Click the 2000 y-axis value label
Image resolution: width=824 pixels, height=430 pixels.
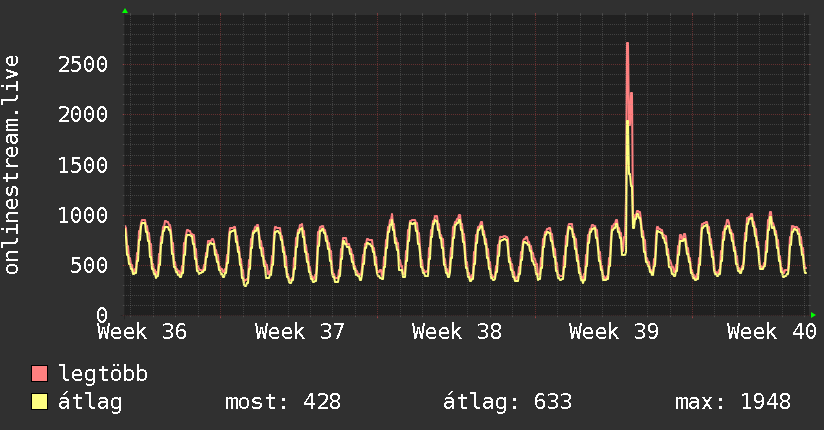click(x=83, y=115)
